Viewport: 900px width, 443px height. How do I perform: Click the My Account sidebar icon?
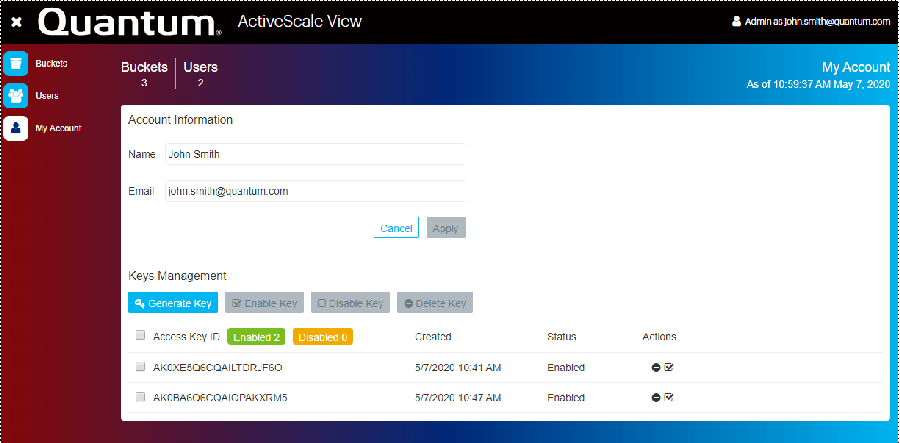pos(16,128)
